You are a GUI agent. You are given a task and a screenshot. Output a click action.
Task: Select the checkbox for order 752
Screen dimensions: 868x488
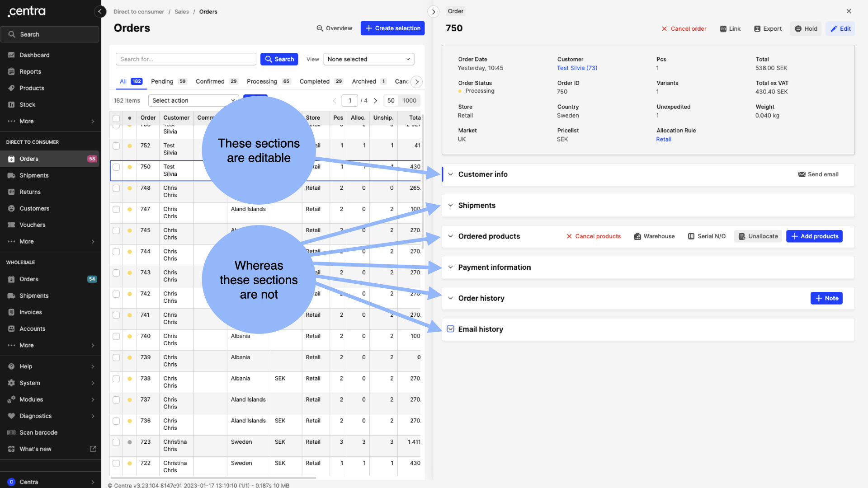116,146
